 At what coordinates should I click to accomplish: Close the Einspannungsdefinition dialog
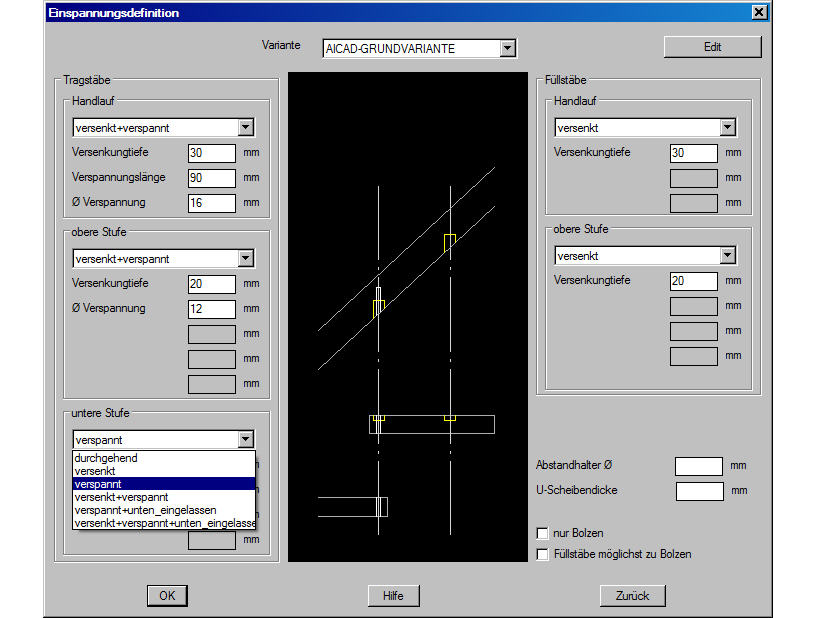759,12
